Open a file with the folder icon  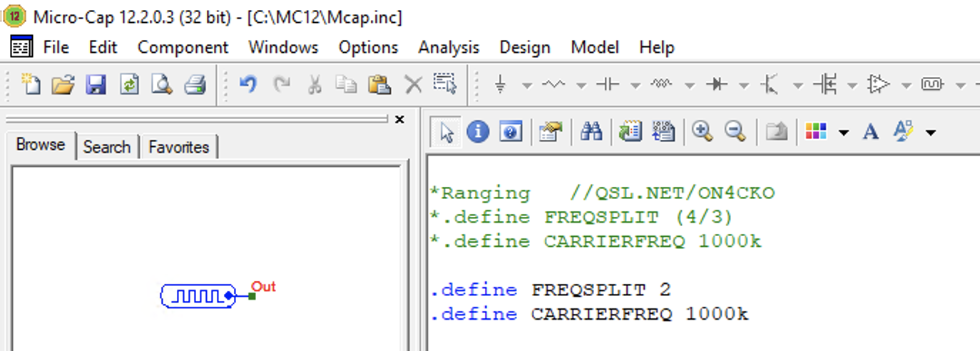63,85
